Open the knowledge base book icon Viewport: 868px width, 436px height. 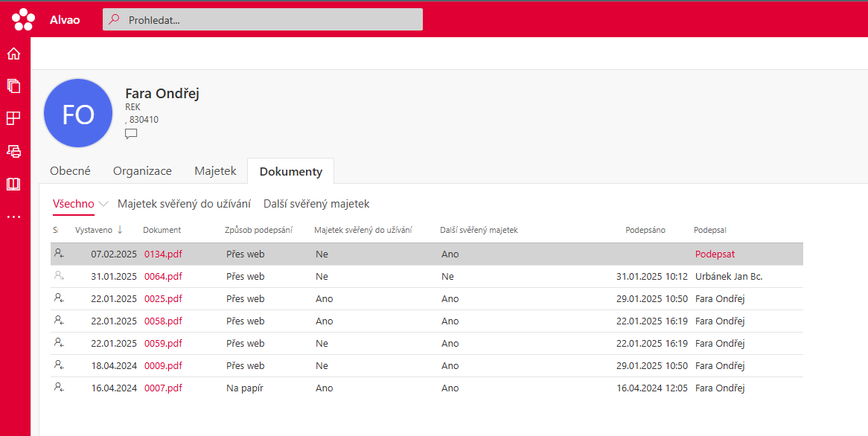tap(13, 184)
